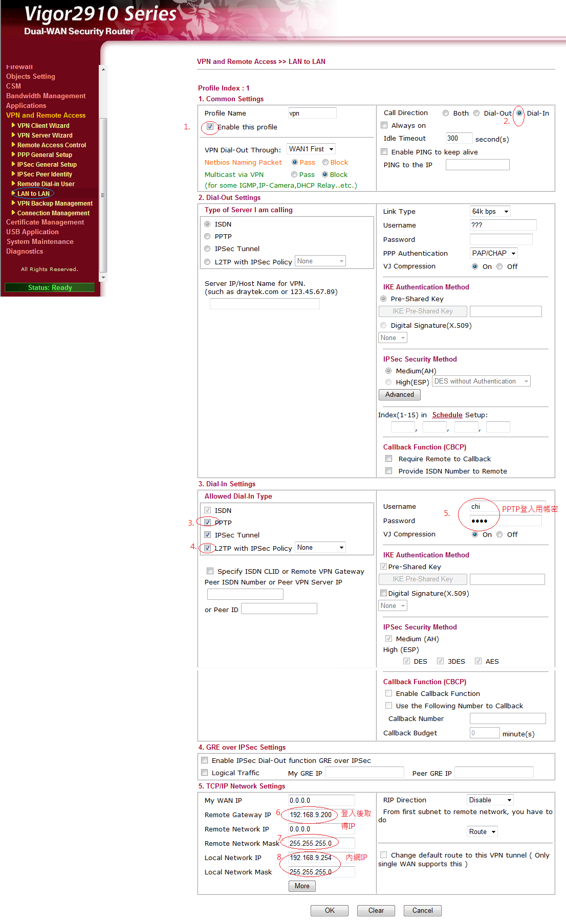
Task: Click sidebar scrollbar down arrow
Action: [103, 278]
